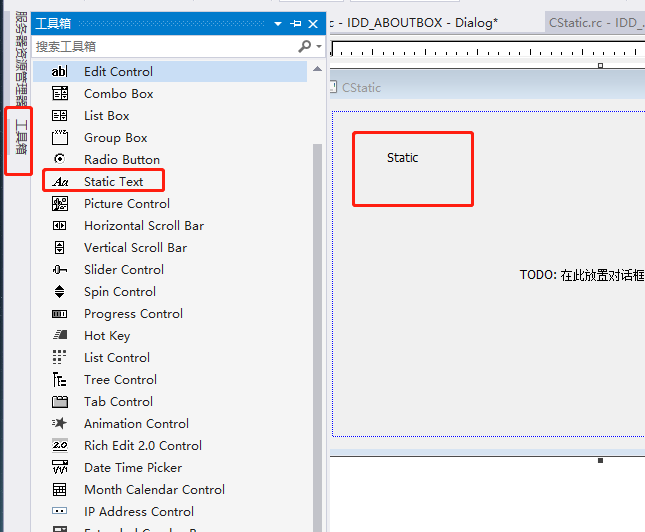Choose the Spin Control icon

pyautogui.click(x=60, y=291)
